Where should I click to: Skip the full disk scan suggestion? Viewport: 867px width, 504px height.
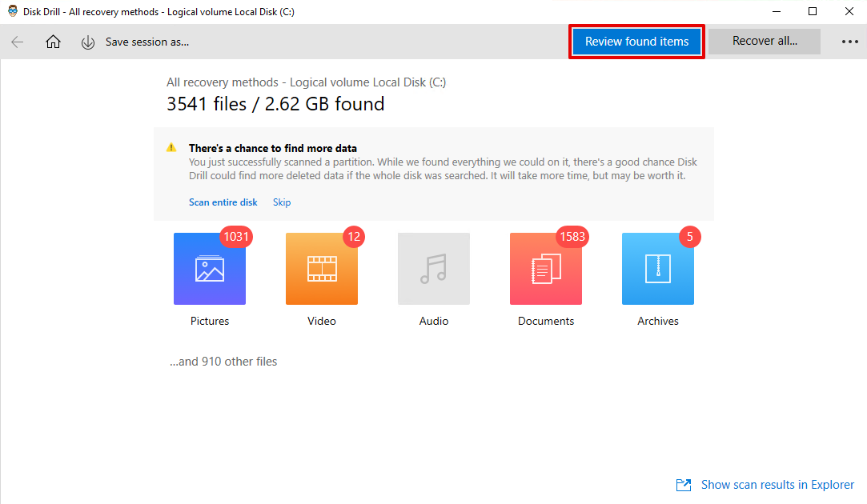282,202
